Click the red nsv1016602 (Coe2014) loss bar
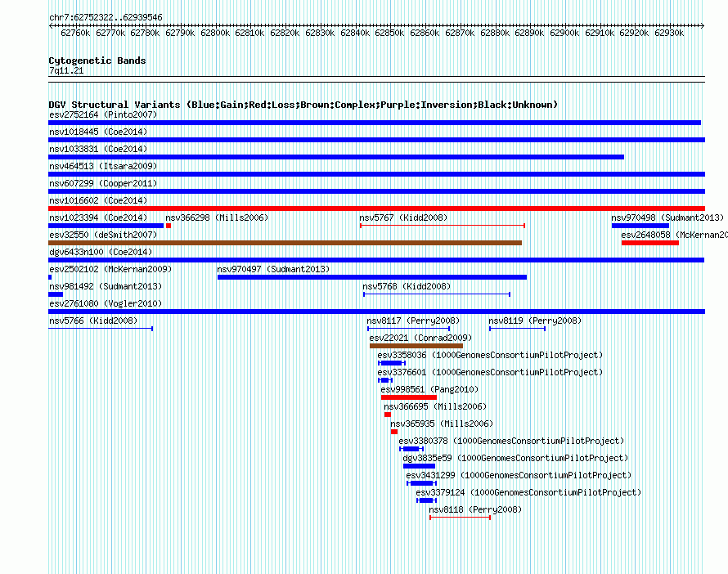The width and height of the screenshot is (728, 574). pyautogui.click(x=376, y=209)
